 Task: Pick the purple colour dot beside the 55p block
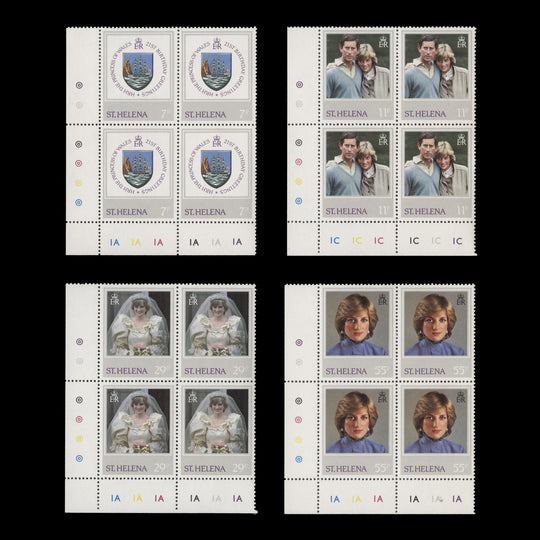coord(299,342)
